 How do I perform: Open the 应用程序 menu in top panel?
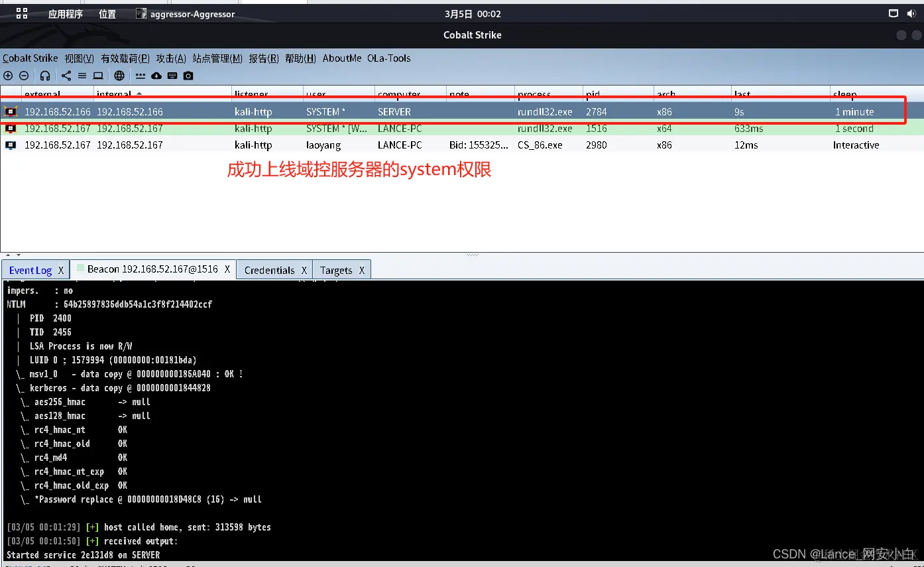[66, 14]
